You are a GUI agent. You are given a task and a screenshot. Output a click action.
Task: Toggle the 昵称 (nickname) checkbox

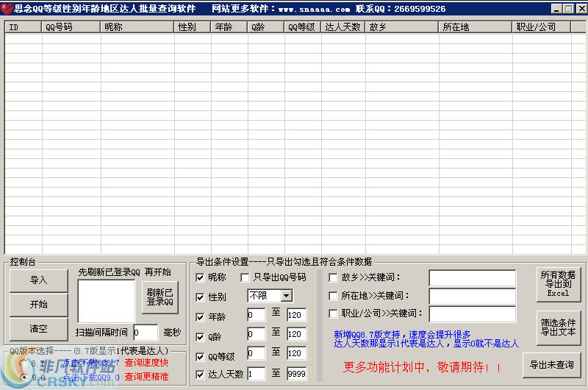click(x=200, y=277)
